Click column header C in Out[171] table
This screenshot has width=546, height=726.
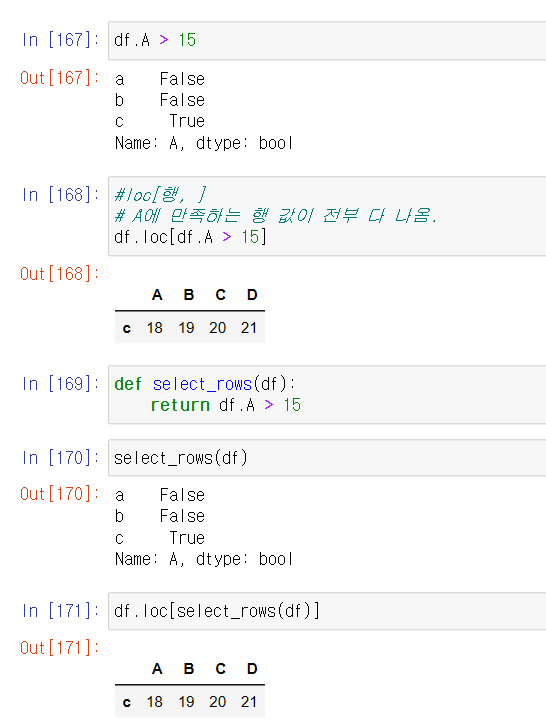[220, 669]
